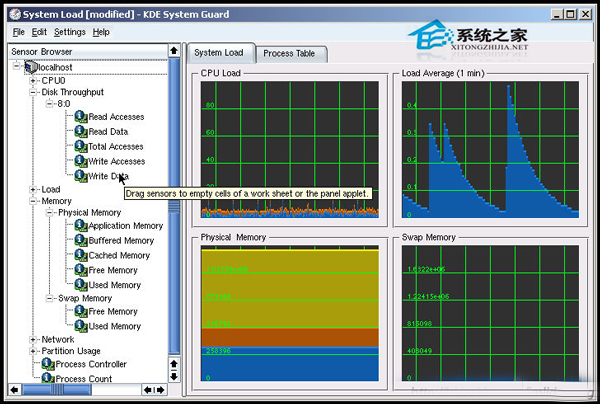Click the CPU Load graph display

click(291, 148)
